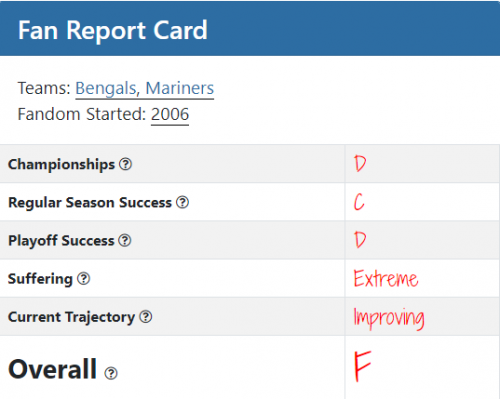Click the Championships help question mark icon
This screenshot has height=399, width=500.
(126, 164)
